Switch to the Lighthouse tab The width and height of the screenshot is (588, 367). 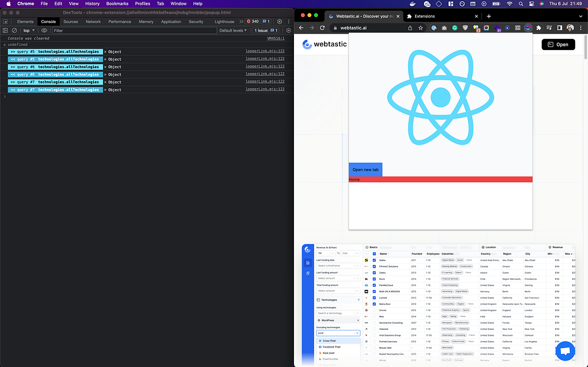(x=224, y=21)
